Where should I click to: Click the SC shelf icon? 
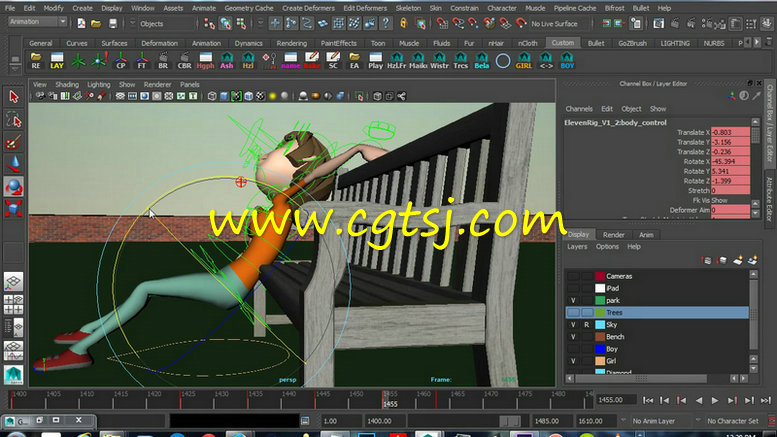(x=333, y=60)
